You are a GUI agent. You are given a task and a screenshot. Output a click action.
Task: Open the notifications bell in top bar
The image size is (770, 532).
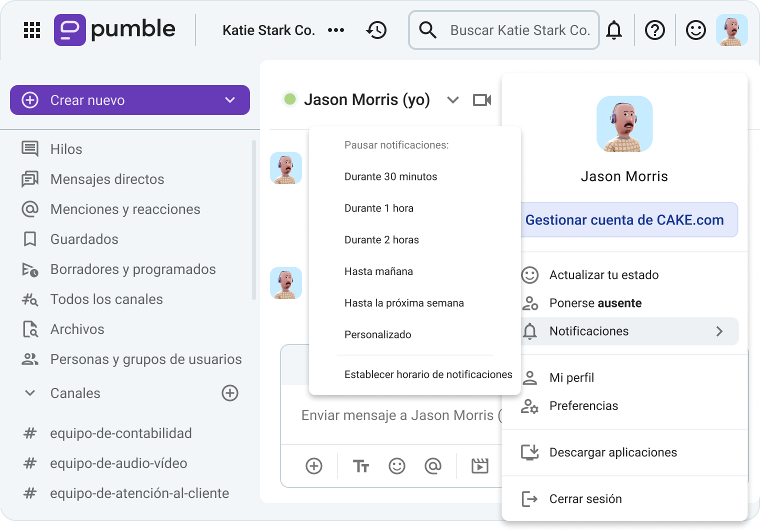[614, 30]
